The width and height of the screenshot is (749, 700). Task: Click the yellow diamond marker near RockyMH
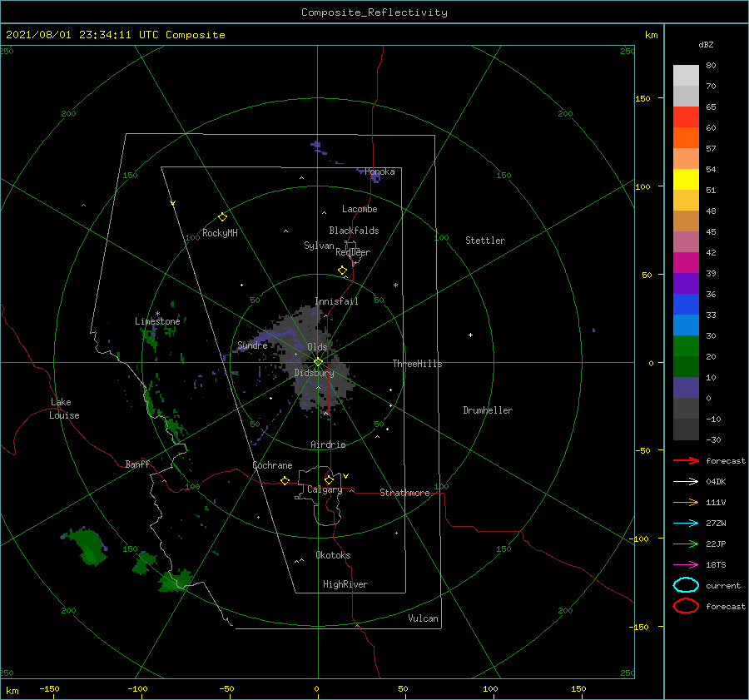tap(222, 217)
